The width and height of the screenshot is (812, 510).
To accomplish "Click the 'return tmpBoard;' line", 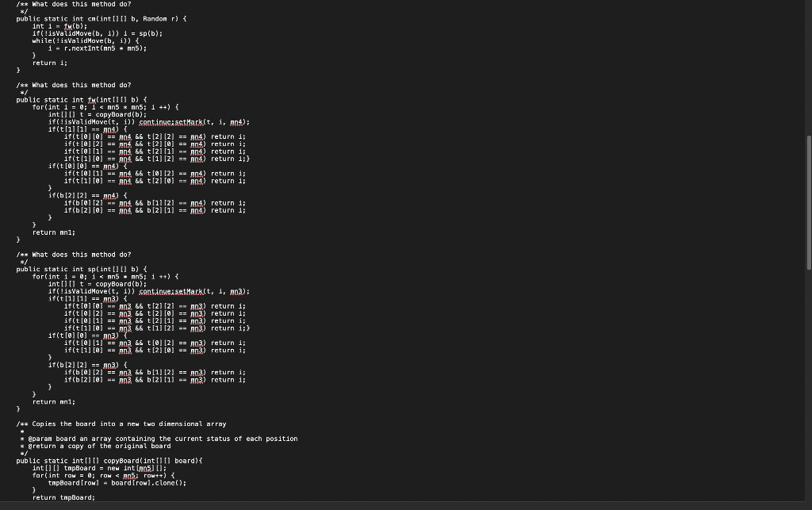I will 63,497.
